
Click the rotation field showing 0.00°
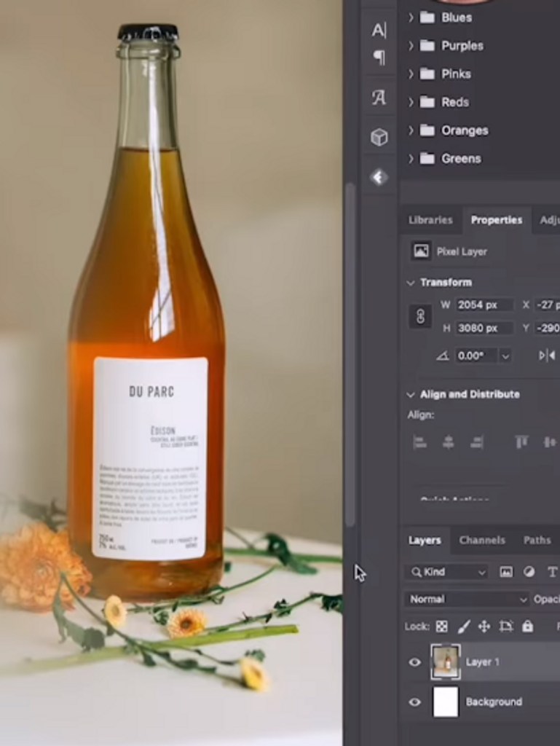(x=476, y=356)
